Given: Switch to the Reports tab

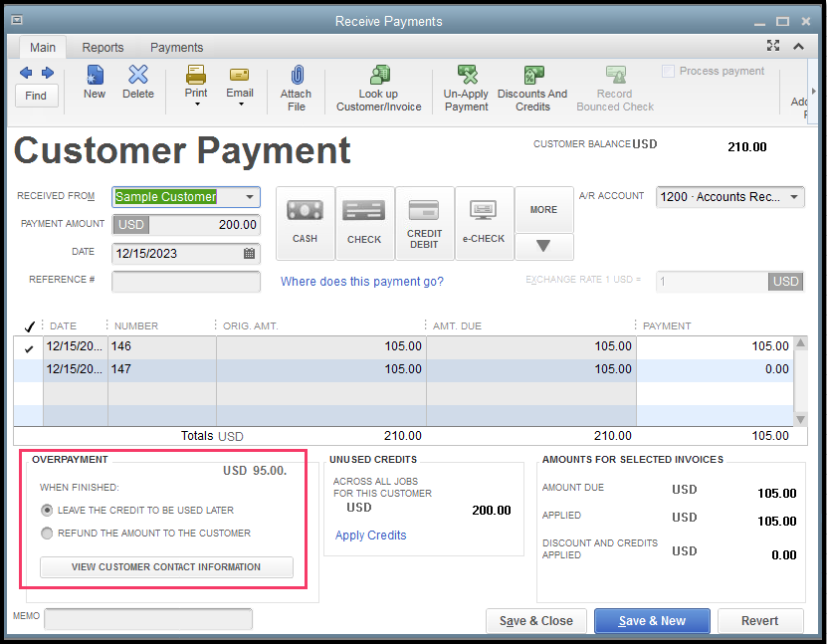Looking at the screenshot, I should [x=103, y=48].
